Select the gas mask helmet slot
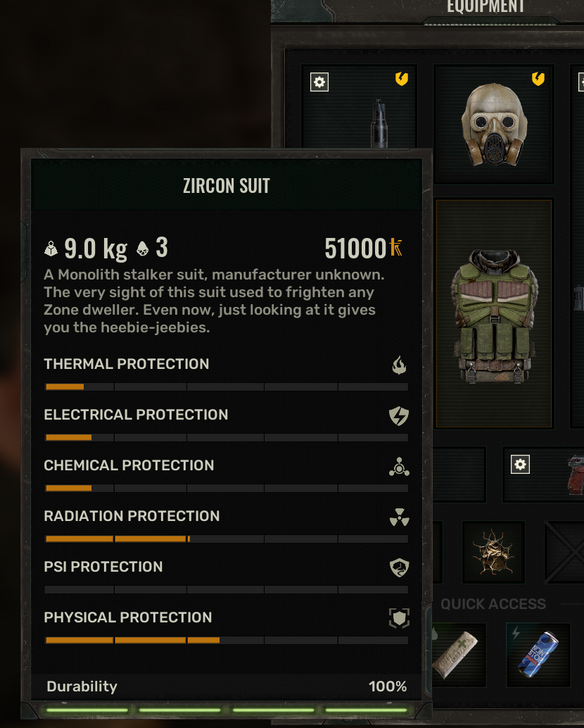 click(x=494, y=124)
